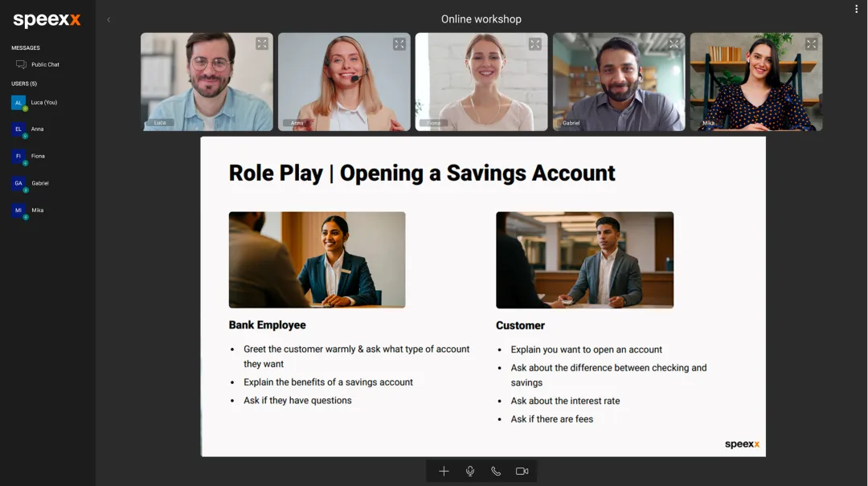
Task: Click the Bank Employee slide image
Action: click(x=317, y=259)
